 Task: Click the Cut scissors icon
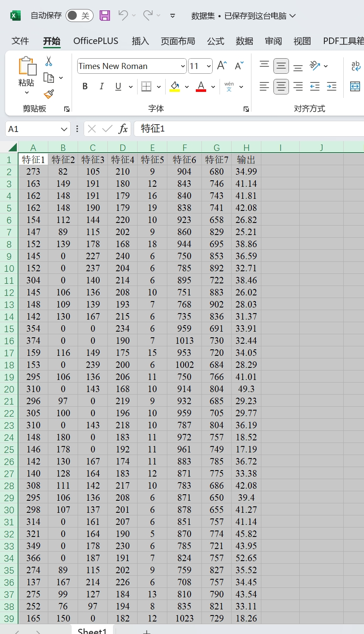click(x=49, y=61)
